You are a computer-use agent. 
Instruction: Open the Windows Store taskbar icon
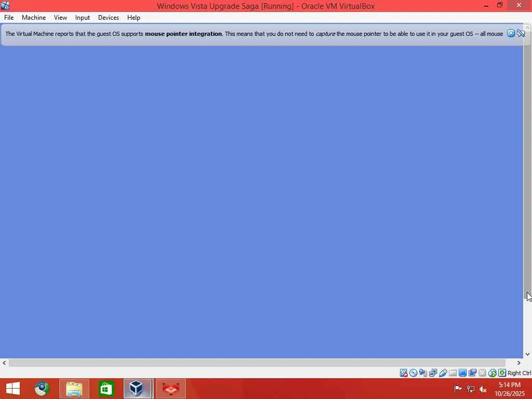click(x=106, y=389)
